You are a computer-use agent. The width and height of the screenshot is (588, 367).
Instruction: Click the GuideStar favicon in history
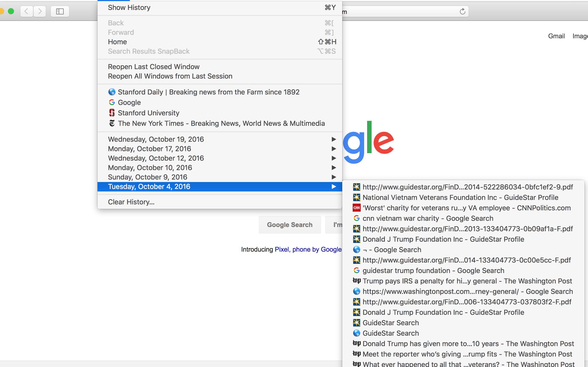tap(356, 186)
